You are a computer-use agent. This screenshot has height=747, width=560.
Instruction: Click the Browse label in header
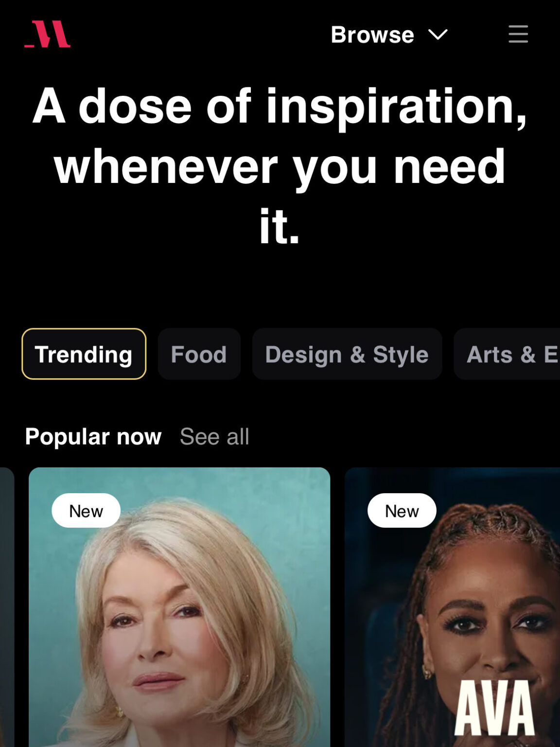372,35
